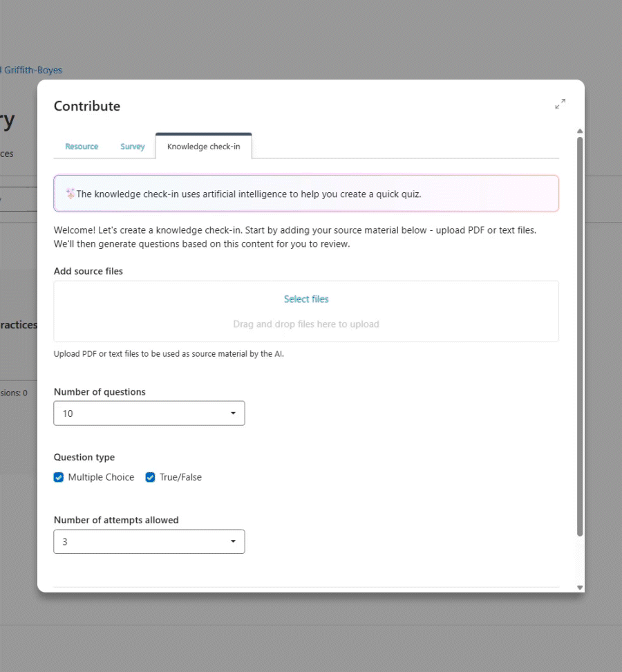
Task: Click Select files to upload source material
Action: pyautogui.click(x=306, y=299)
